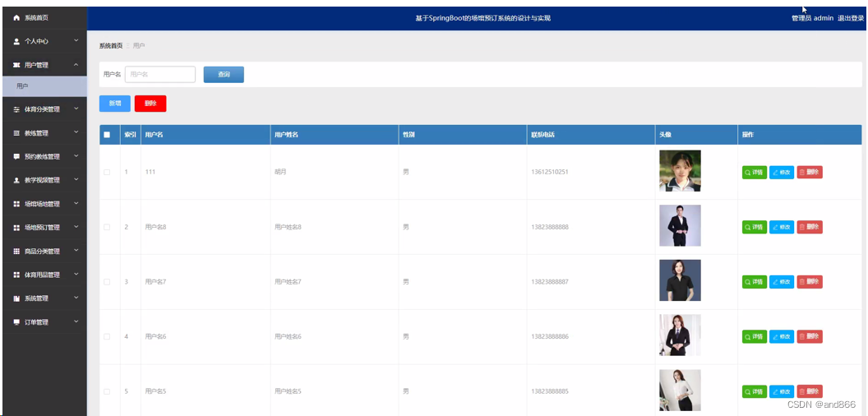Tick the checkbox for the 用户名7 row
The height and width of the screenshot is (416, 868).
(107, 282)
